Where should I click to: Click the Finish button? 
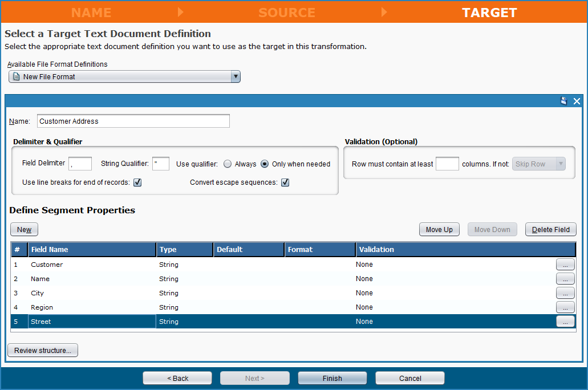click(x=332, y=379)
